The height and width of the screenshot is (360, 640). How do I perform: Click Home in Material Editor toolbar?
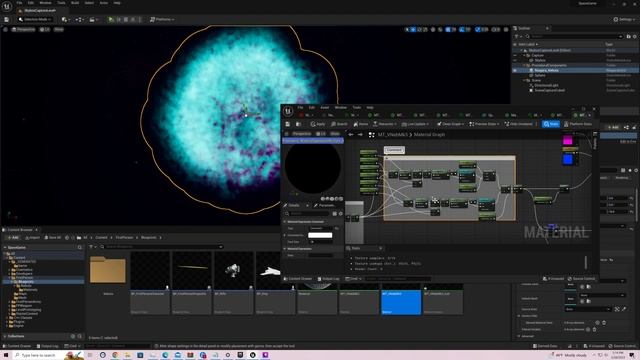click(x=360, y=124)
